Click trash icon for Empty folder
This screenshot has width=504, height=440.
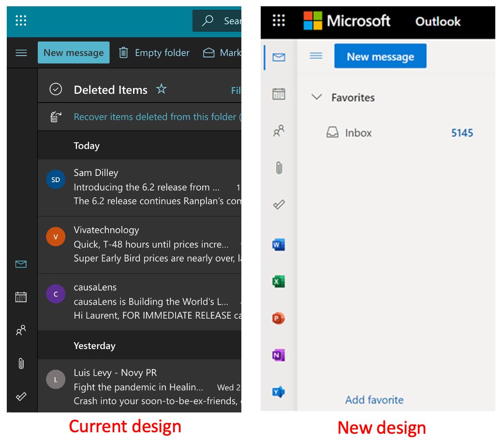pos(123,52)
